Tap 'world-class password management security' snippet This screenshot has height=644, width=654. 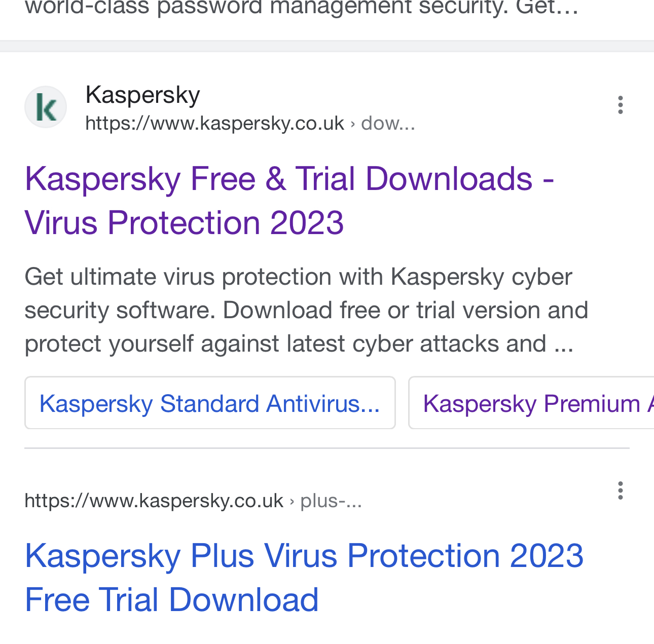(302, 8)
